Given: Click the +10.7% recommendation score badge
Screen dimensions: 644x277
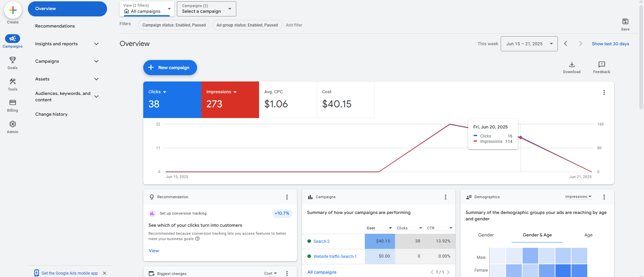Looking at the screenshot, I should (x=282, y=214).
